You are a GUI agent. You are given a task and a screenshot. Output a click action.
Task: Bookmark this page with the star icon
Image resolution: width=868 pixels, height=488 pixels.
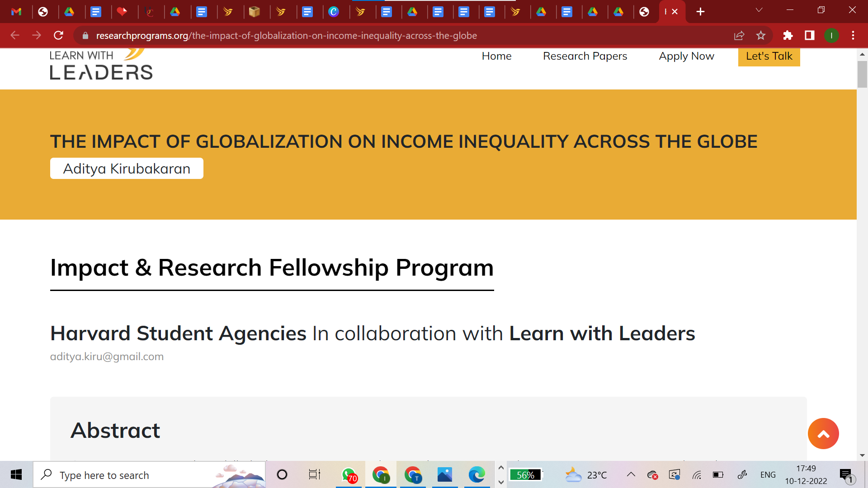761,35
